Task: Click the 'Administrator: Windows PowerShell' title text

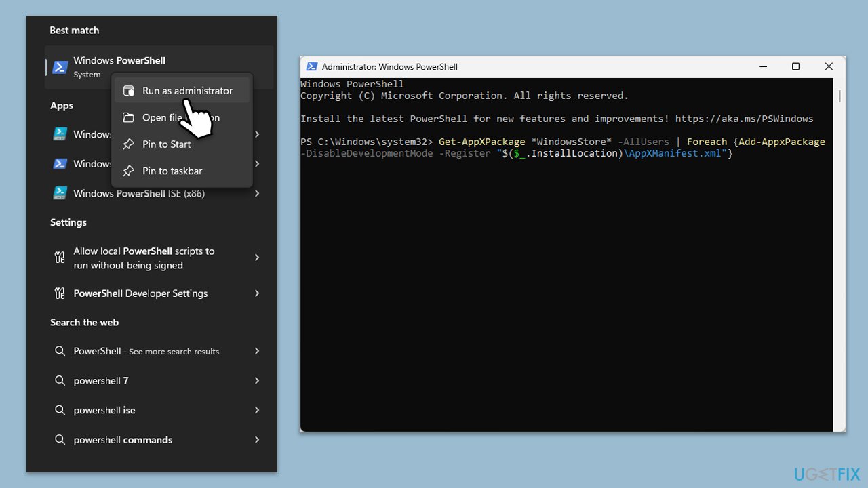Action: click(390, 66)
